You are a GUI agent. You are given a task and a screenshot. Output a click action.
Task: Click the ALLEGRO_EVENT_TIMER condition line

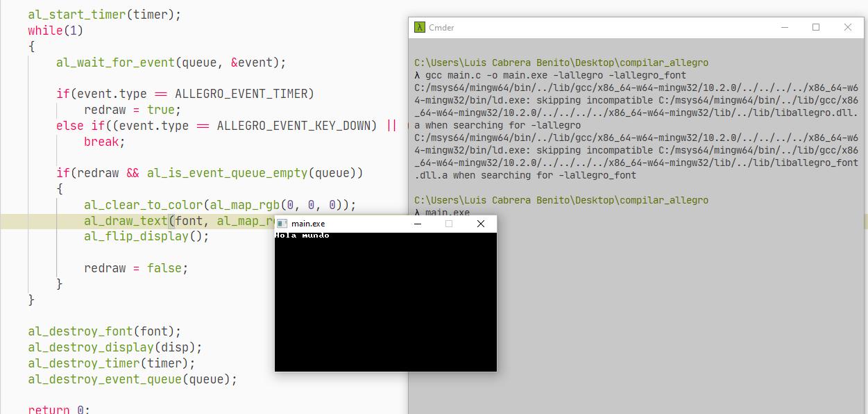[185, 94]
